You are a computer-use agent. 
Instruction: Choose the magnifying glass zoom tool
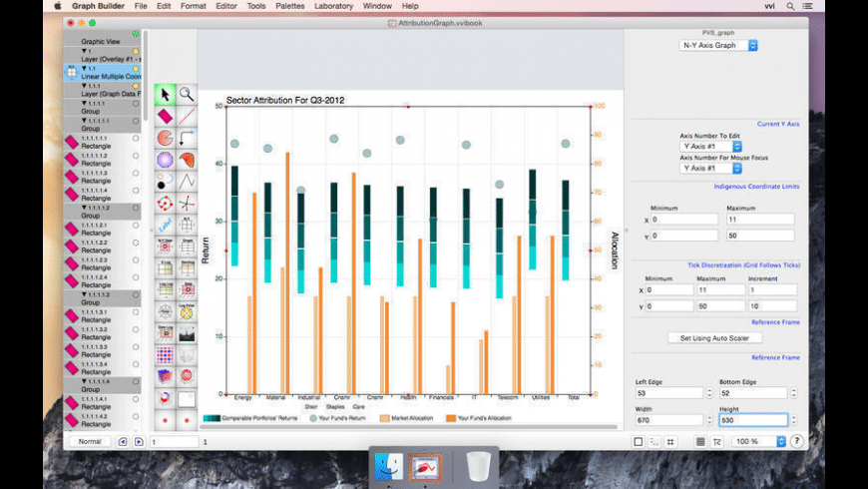tap(187, 95)
